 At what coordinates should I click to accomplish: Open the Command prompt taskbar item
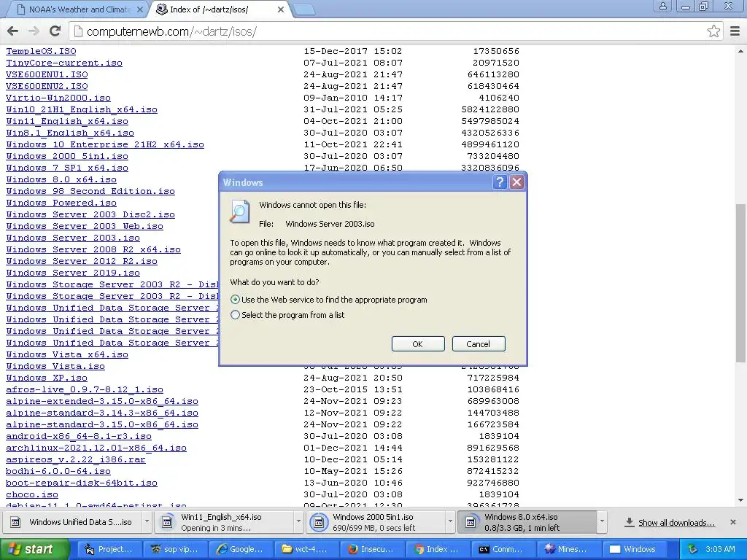(x=503, y=549)
